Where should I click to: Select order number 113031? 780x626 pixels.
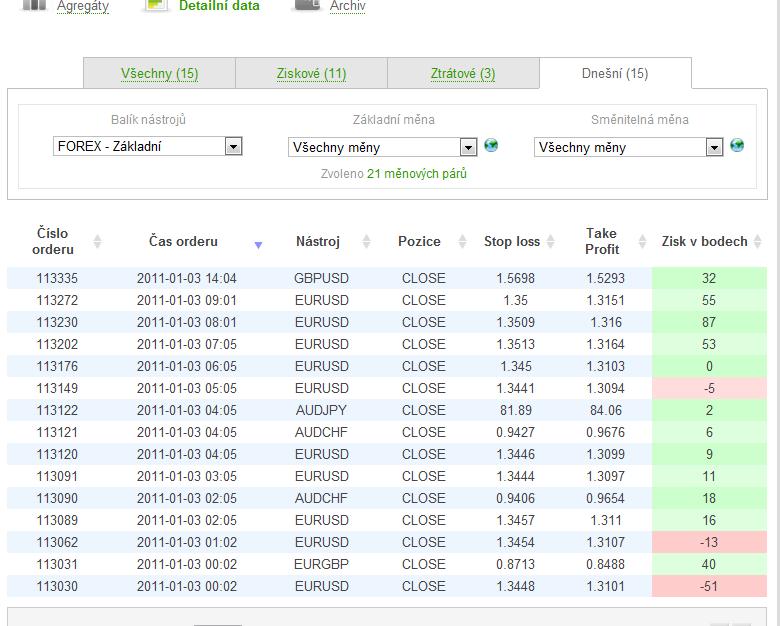pos(57,564)
